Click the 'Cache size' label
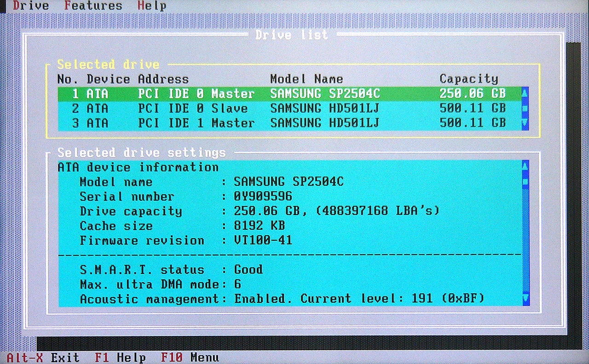This screenshot has height=364, width=589. point(116,226)
